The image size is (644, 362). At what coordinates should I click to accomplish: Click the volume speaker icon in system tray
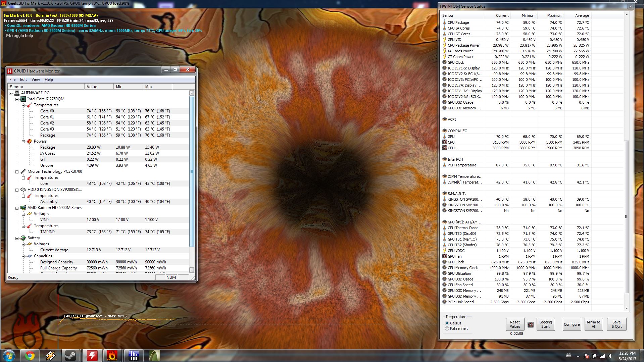pos(610,356)
